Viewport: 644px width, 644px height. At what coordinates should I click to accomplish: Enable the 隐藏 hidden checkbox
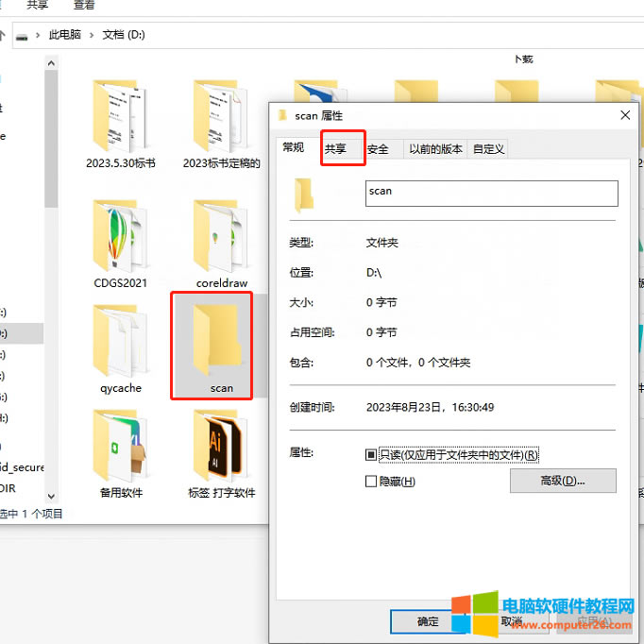(x=370, y=481)
